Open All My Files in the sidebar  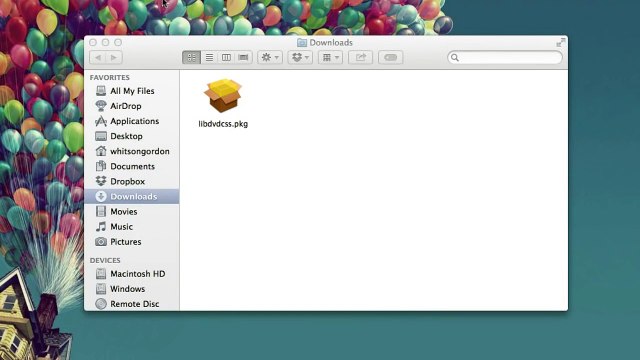131,91
